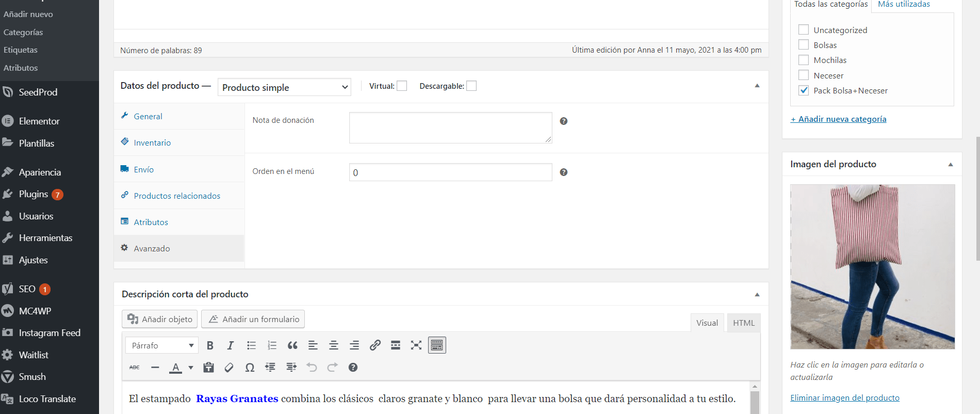Switch editor to the HTML tab
Viewport: 980px width, 414px height.
(744, 323)
